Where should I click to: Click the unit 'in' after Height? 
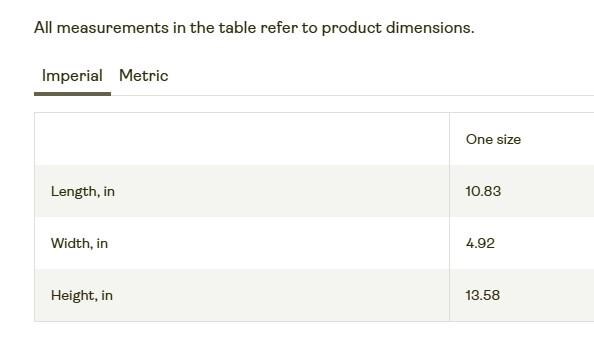107,295
